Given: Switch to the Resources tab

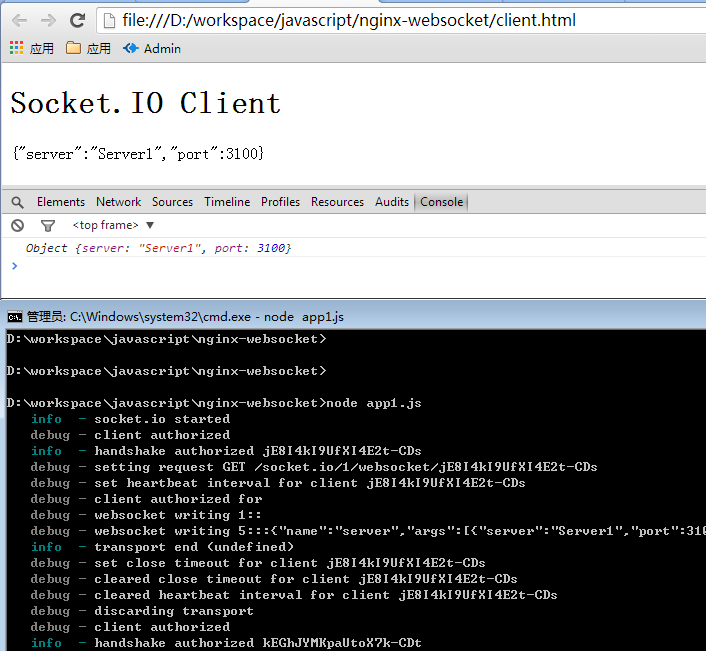Looking at the screenshot, I should pos(337,202).
